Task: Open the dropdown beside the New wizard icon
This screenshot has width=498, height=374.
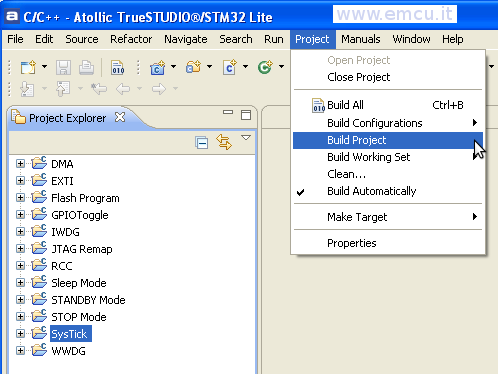Action: 44,67
